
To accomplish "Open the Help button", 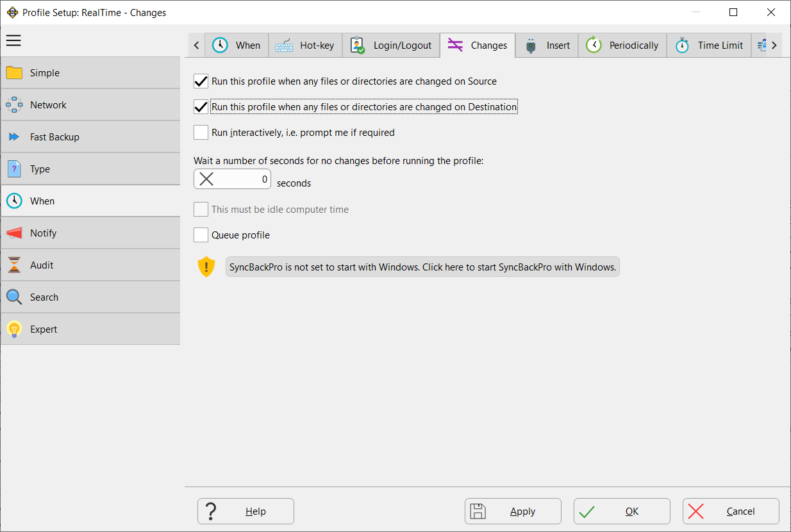I will (x=246, y=511).
